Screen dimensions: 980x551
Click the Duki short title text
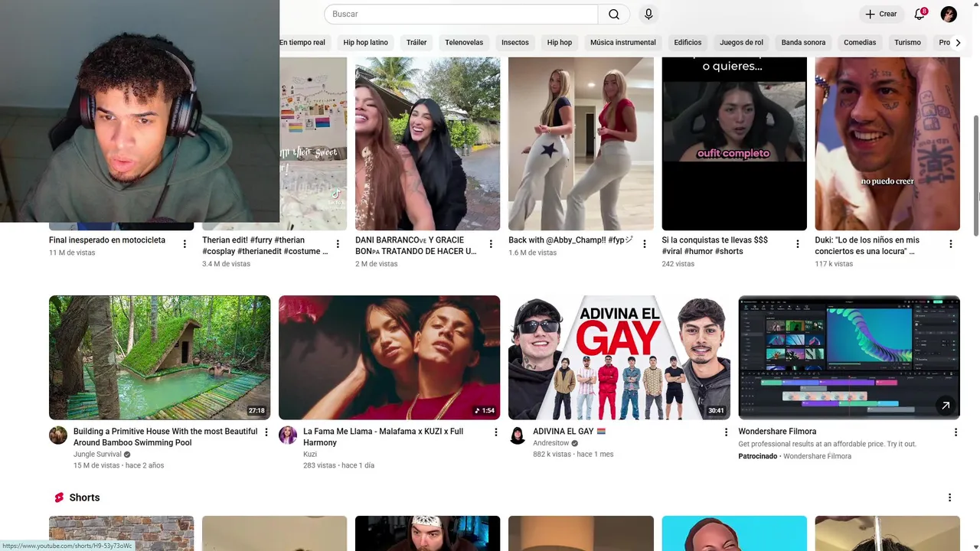(867, 246)
